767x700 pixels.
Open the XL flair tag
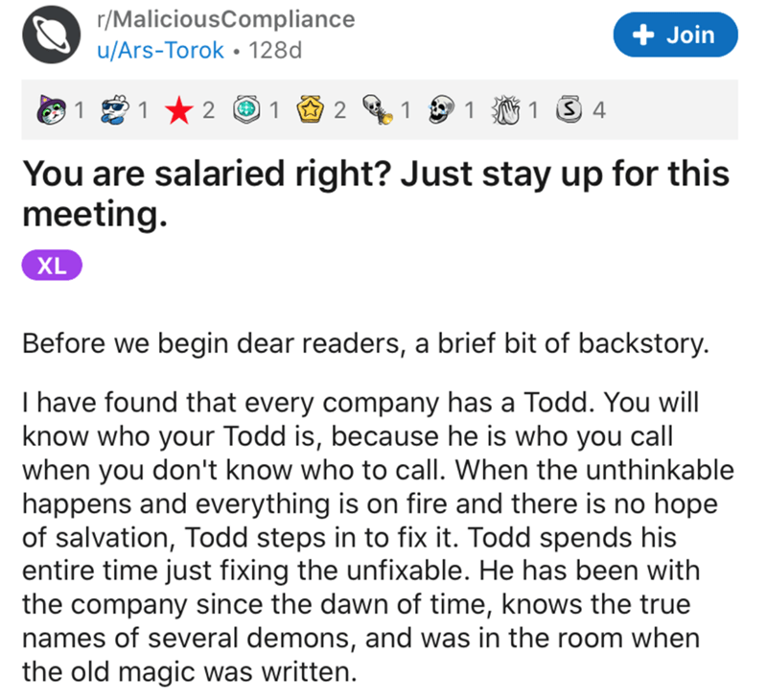(52, 264)
